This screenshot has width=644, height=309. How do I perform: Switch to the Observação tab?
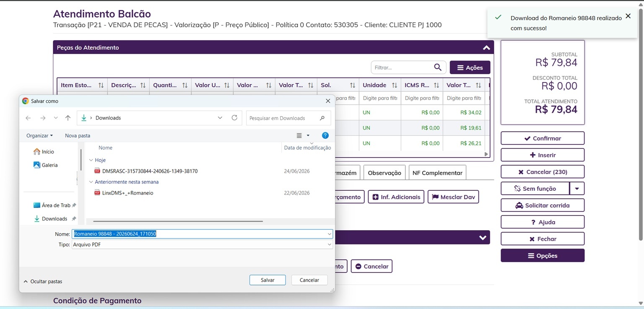click(384, 173)
